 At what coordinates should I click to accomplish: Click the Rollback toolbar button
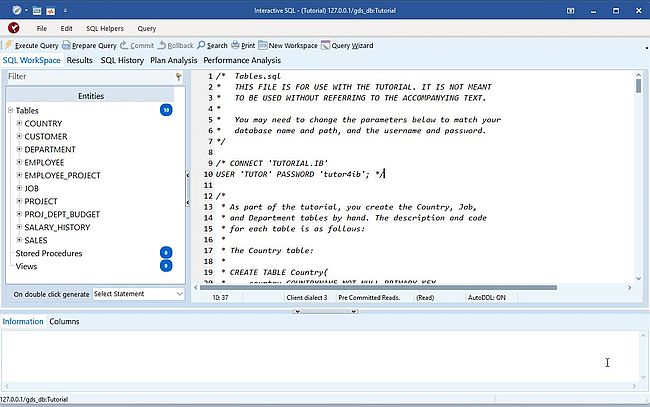click(x=175, y=45)
